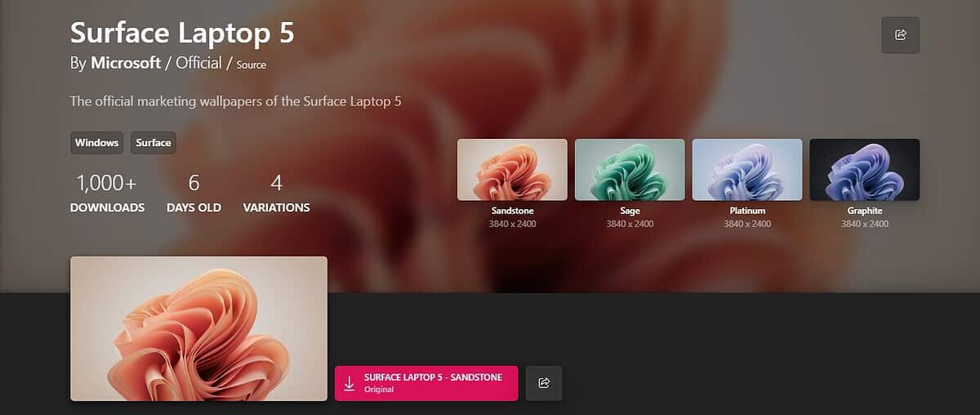Download Surface Laptop 5 - Sandstone original
Image resolution: width=980 pixels, height=415 pixels.
426,383
